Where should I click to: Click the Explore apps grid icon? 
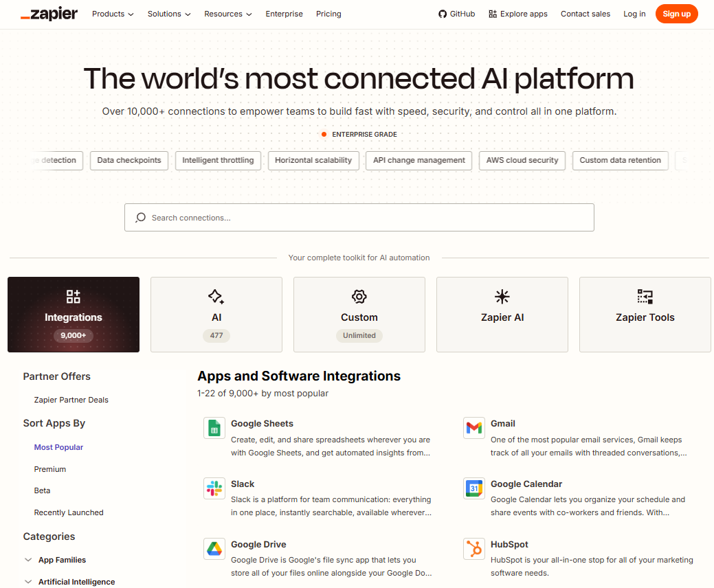(x=493, y=14)
